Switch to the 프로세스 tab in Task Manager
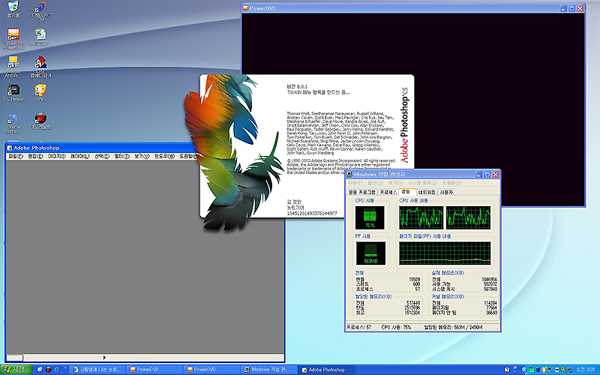 click(x=388, y=192)
